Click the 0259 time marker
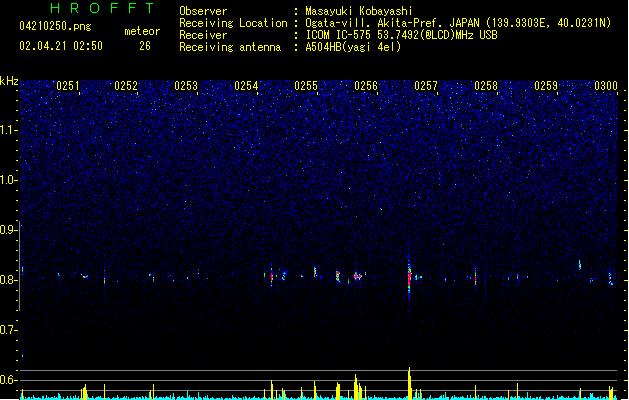Screen dimensions: 629x400 pos(546,86)
